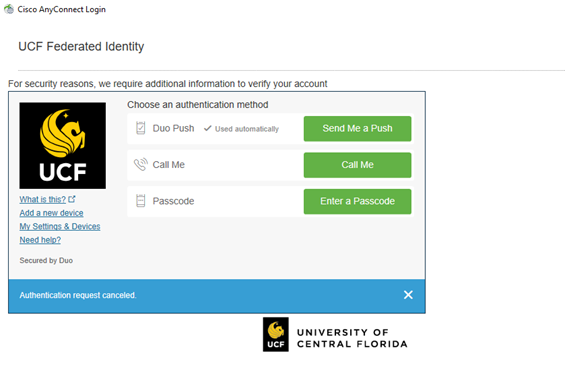Click the Cisco AnyConnect title bar icon
The width and height of the screenshot is (565, 377).
tap(9, 9)
